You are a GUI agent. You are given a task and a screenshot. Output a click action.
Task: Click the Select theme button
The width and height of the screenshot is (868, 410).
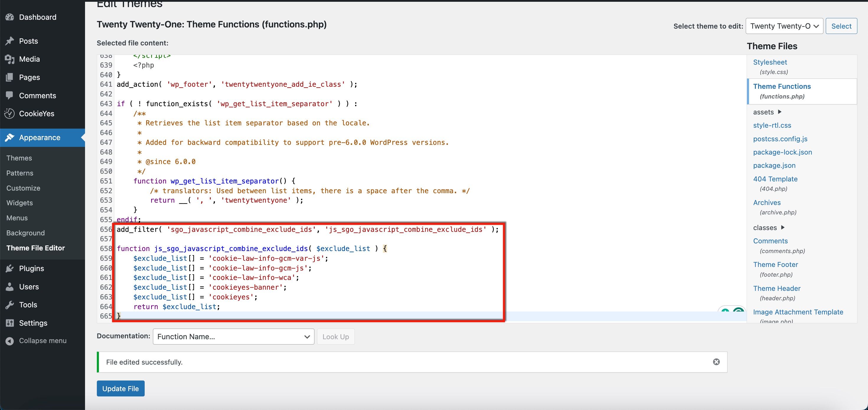tap(841, 26)
